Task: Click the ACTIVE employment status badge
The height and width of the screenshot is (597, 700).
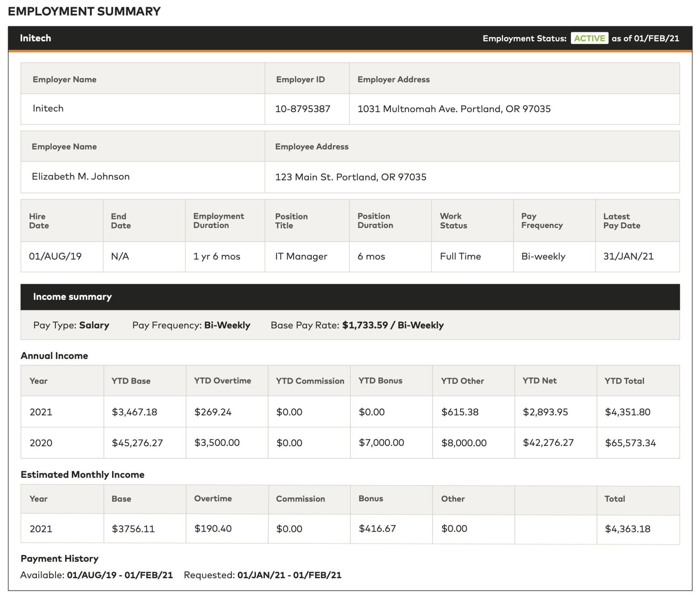Action: (589, 38)
